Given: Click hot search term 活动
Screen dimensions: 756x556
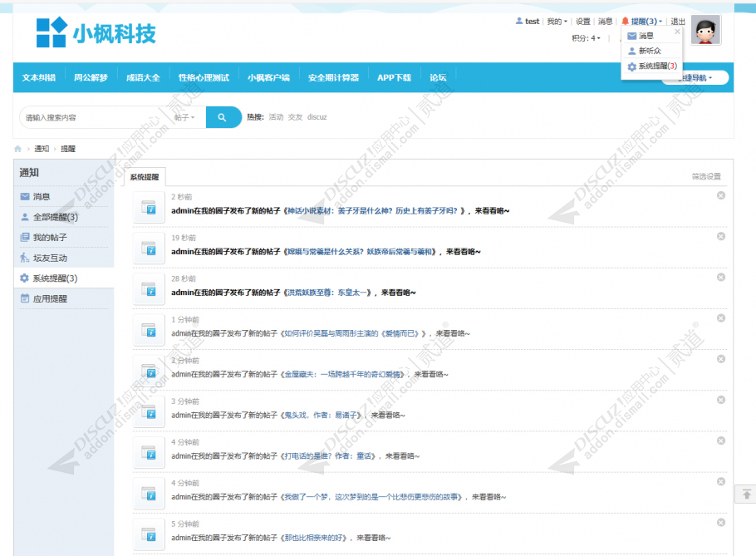Looking at the screenshot, I should (x=277, y=117).
